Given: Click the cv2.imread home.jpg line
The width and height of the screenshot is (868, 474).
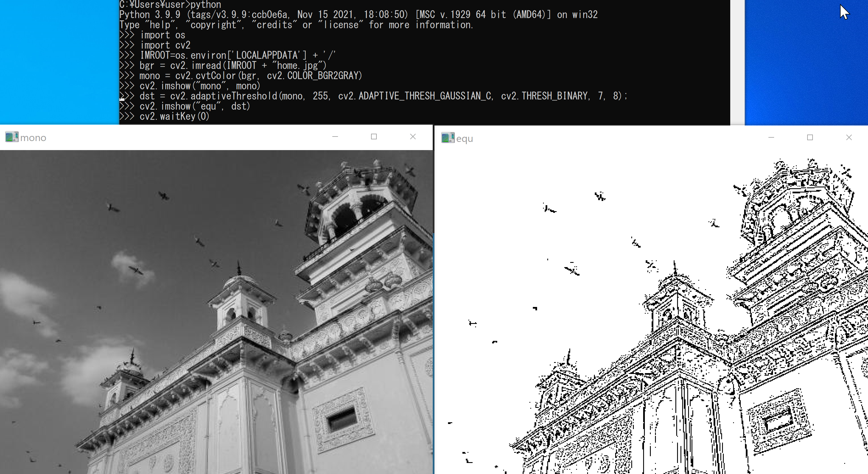Looking at the screenshot, I should [x=223, y=66].
